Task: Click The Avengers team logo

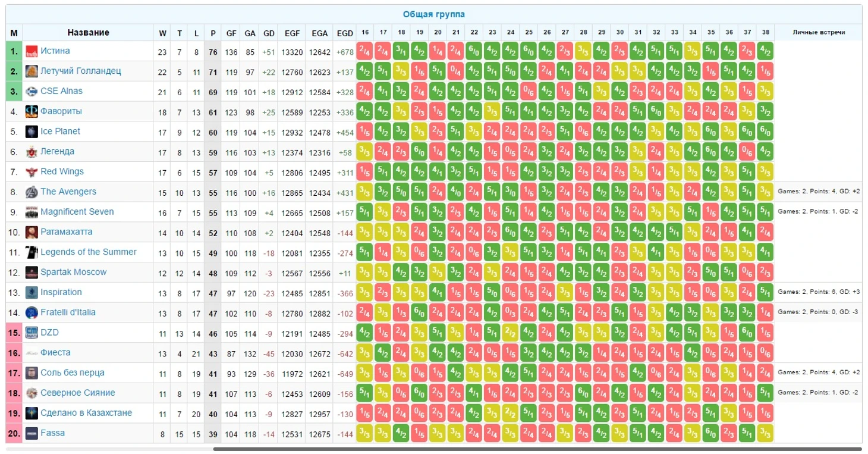Action: [32, 192]
